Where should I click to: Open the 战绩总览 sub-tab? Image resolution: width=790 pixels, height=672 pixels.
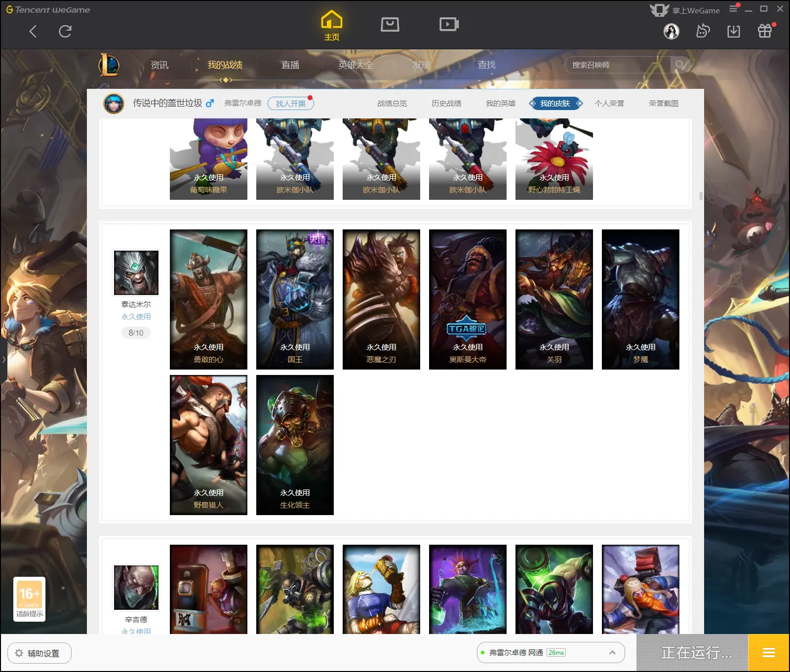pyautogui.click(x=392, y=103)
